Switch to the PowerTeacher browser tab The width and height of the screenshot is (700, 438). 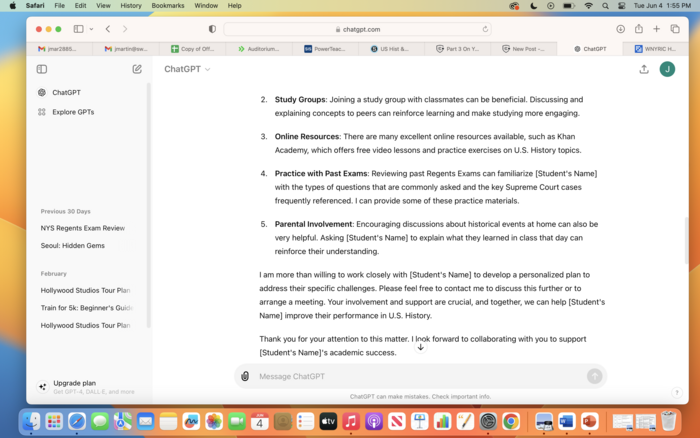326,48
